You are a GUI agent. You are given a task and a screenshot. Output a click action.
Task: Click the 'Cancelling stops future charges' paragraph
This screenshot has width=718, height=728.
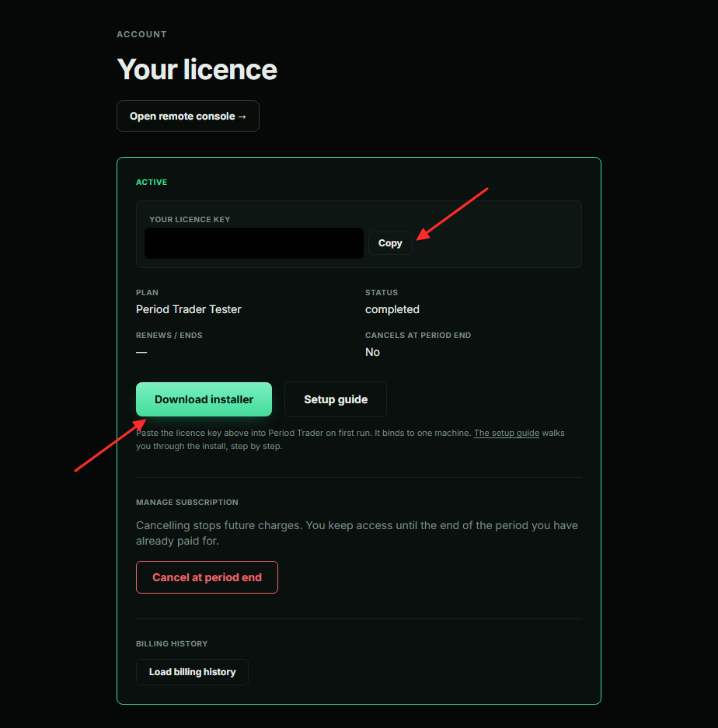(x=357, y=533)
